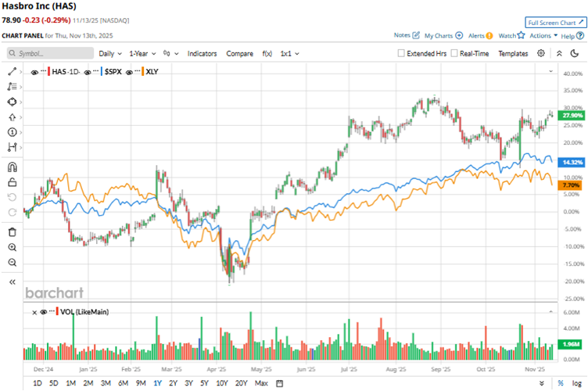This screenshot has width=588, height=391.
Task: Select the trend line drawing tool
Action: (12, 71)
